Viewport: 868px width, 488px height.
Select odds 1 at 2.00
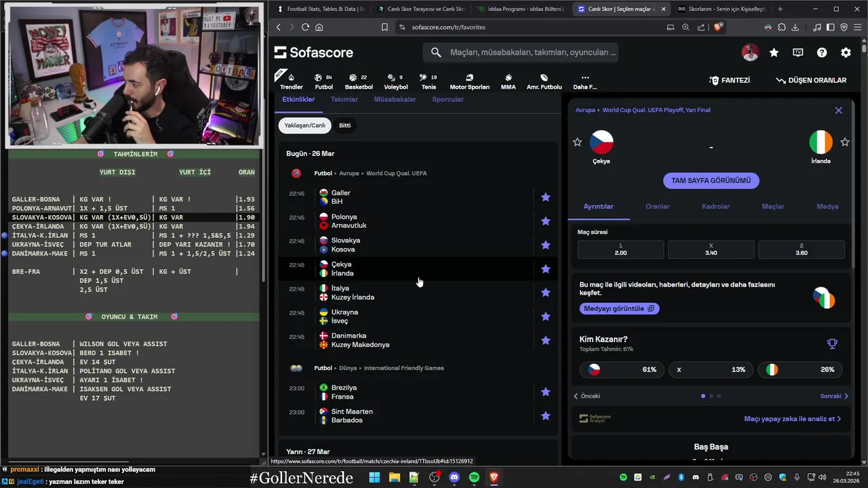point(620,249)
